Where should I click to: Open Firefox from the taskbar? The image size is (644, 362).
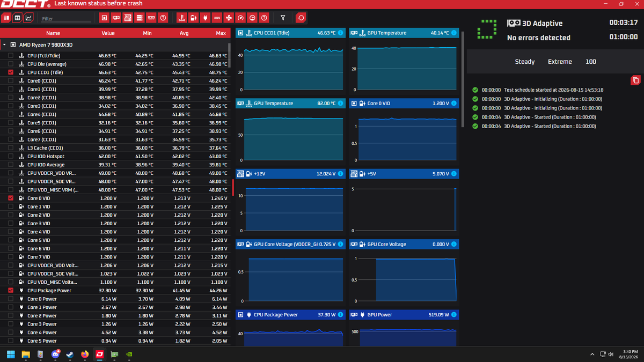tap(85, 354)
